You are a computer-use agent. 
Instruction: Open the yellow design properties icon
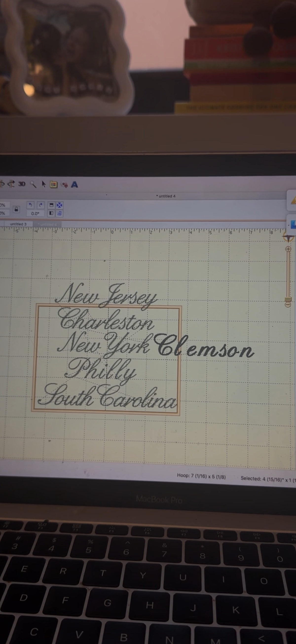click(x=54, y=184)
